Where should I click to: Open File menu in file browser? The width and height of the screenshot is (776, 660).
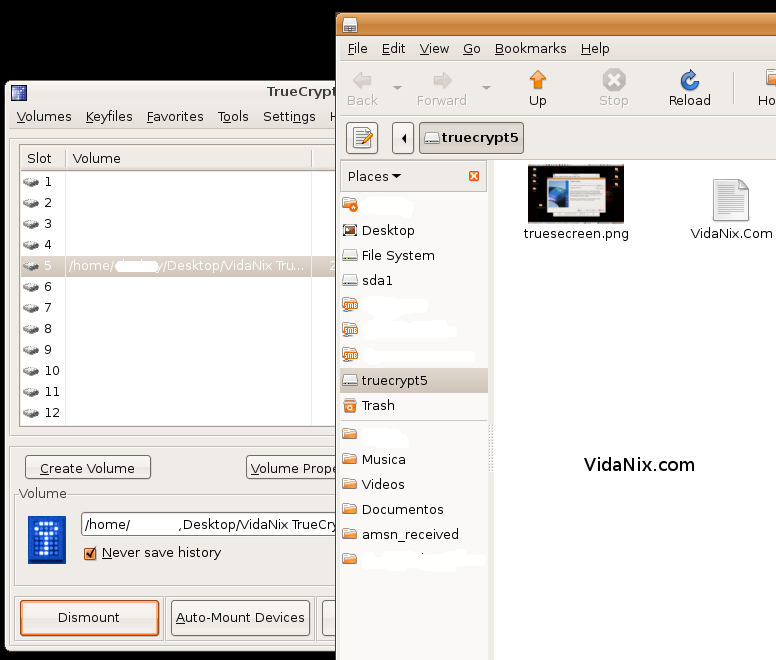[x=357, y=48]
